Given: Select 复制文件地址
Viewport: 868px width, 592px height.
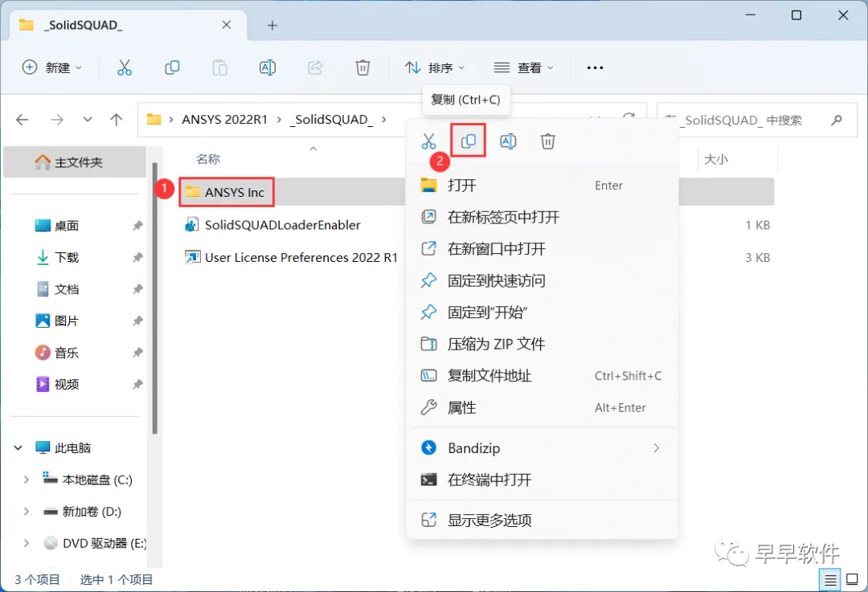Looking at the screenshot, I should [542, 376].
